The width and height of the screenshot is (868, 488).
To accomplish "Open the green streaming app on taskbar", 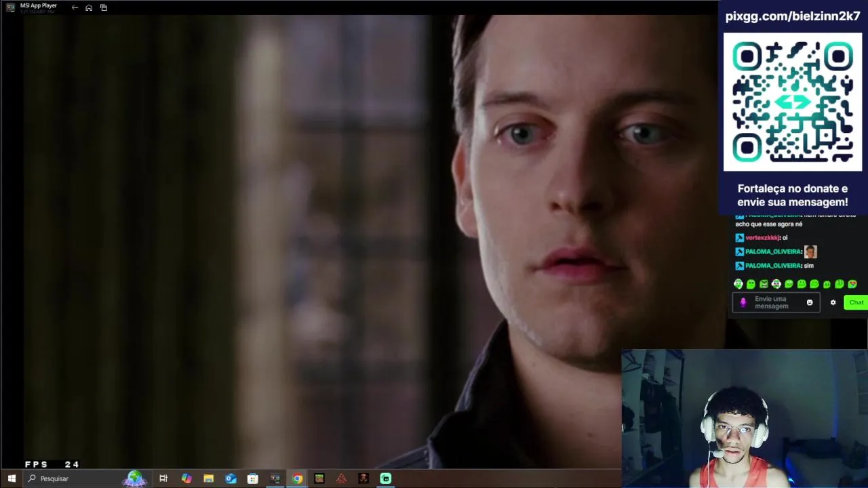I will click(386, 479).
